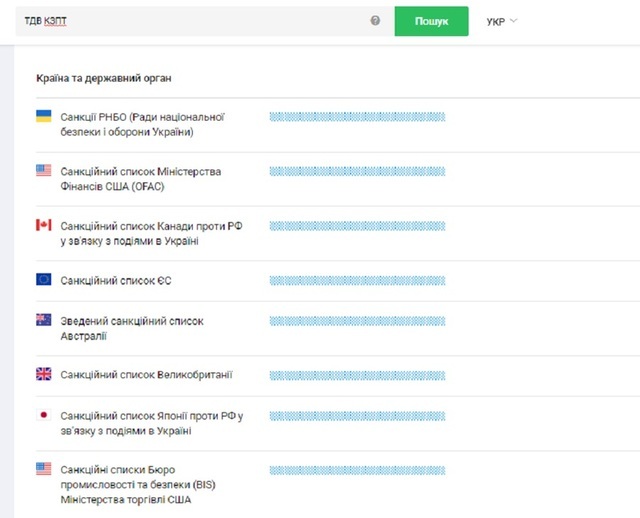Click the loading placeholder bar for ЄС
The width and height of the screenshot is (640, 518).
pos(357,280)
